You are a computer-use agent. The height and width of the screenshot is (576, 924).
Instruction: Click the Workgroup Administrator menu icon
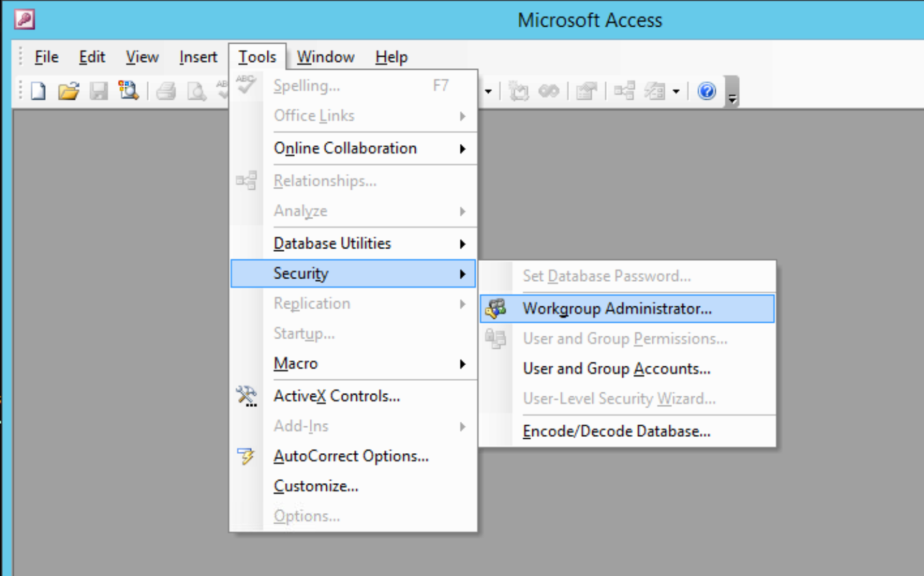[495, 309]
